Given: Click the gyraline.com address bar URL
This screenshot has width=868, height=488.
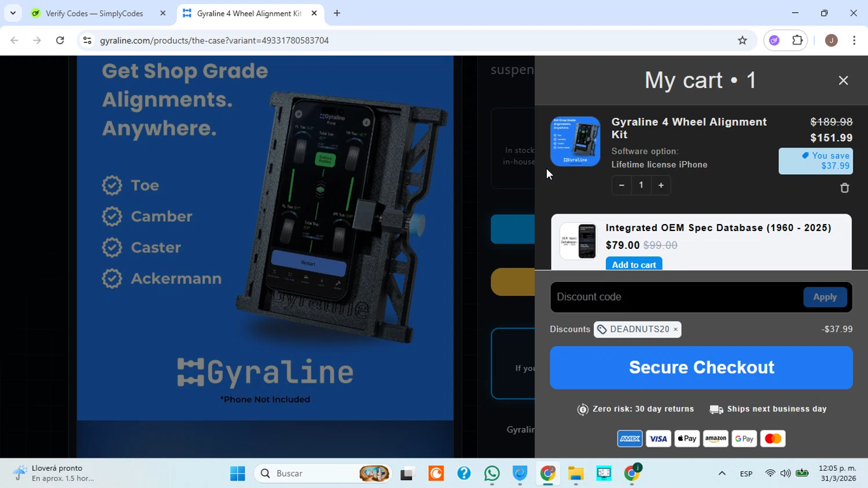Looking at the screenshot, I should point(214,41).
